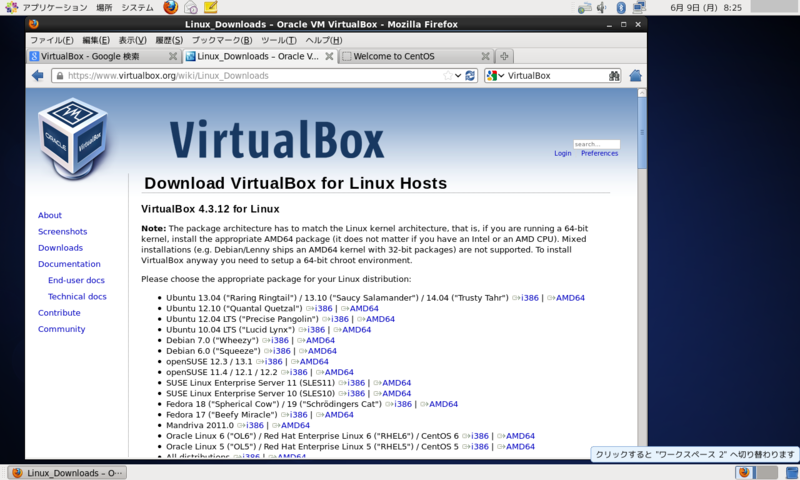Image resolution: width=800 pixels, height=480 pixels.
Task: Open the ブックマーク(B) menu
Action: [x=222, y=40]
